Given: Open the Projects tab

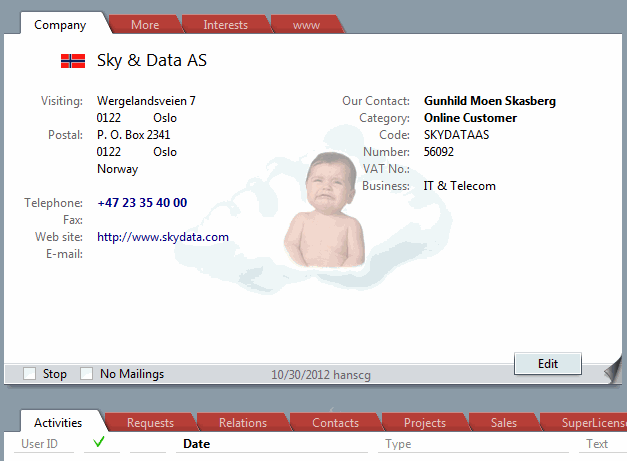Looking at the screenshot, I should pyautogui.click(x=425, y=423).
